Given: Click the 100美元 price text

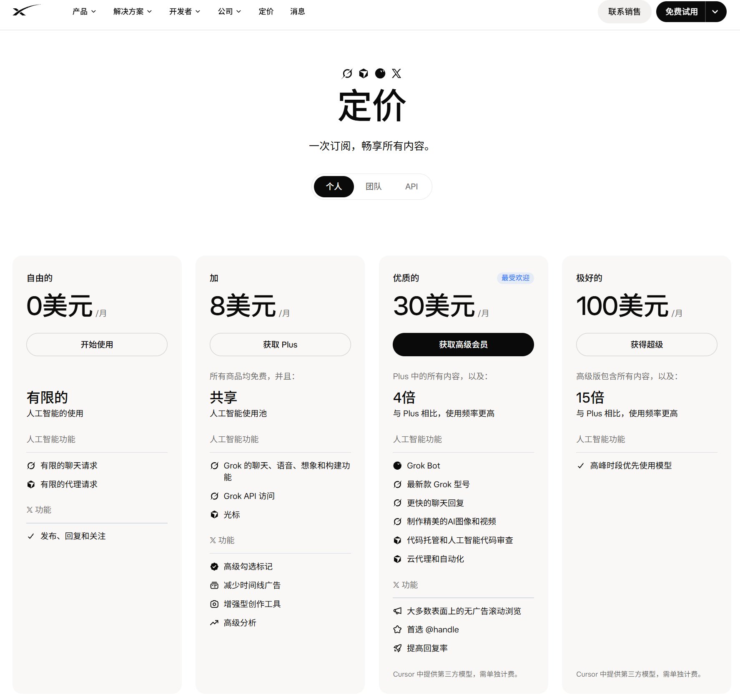Looking at the screenshot, I should pos(622,306).
